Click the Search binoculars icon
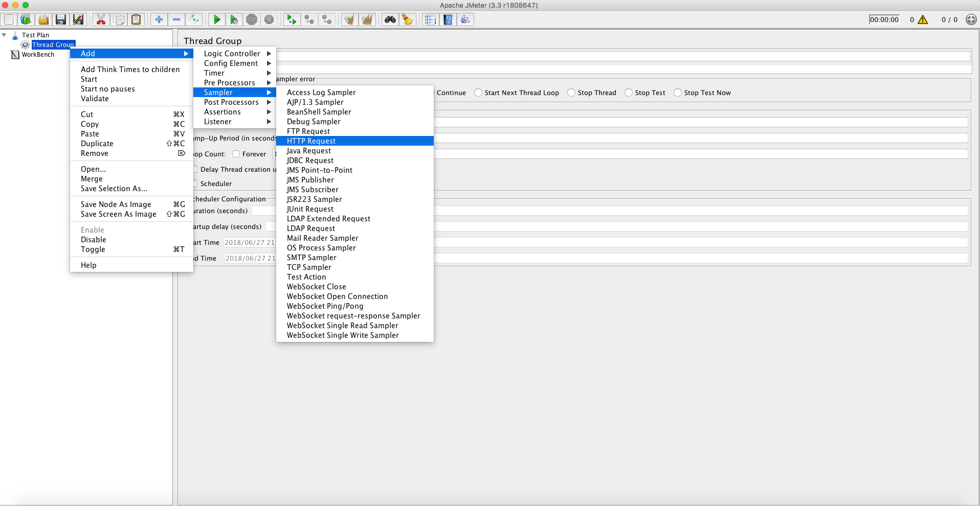980x506 pixels. pos(390,19)
